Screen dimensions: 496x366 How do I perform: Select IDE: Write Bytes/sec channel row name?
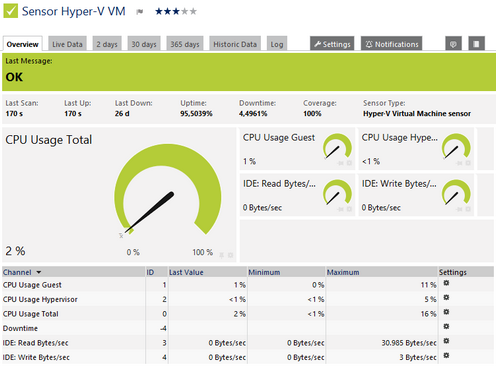(36, 357)
